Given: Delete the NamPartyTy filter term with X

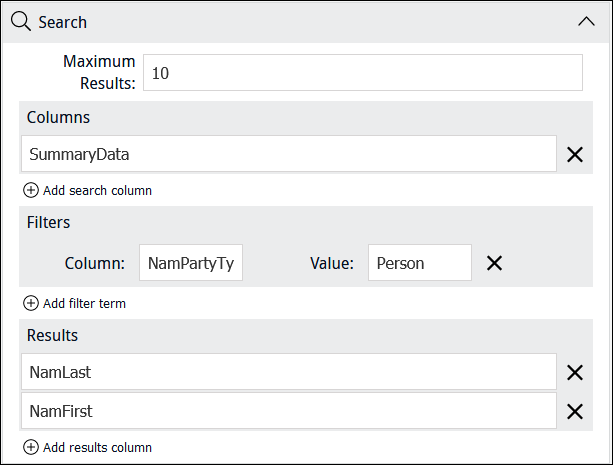Looking at the screenshot, I should tap(494, 263).
